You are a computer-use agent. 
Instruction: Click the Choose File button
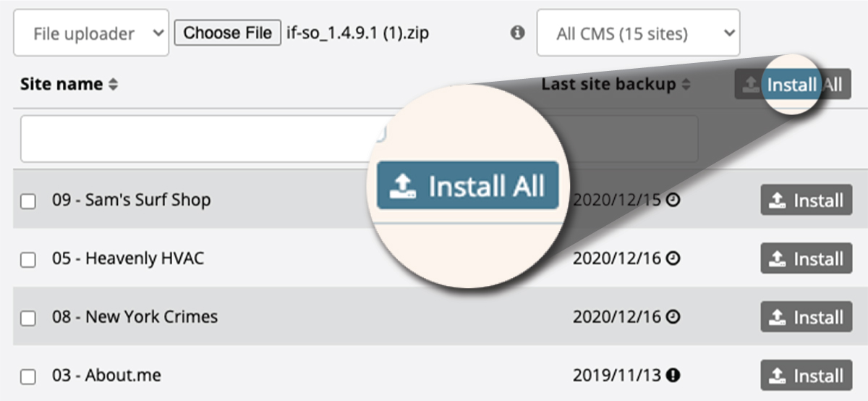point(228,33)
